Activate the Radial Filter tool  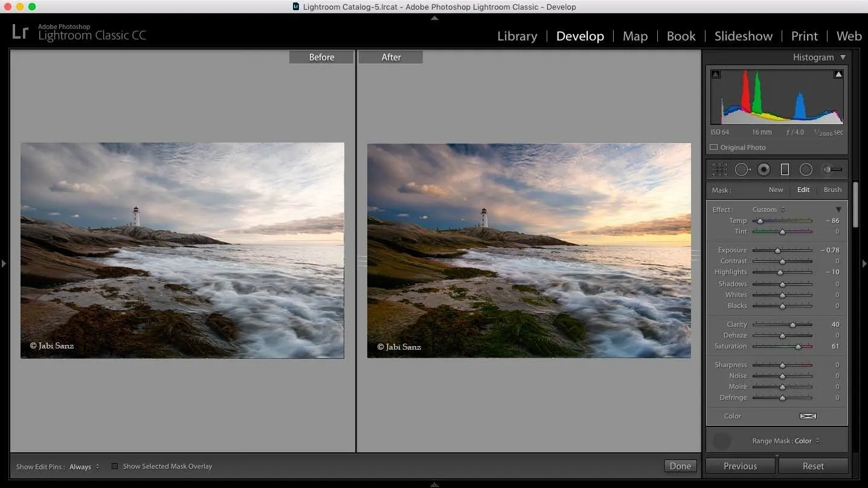[x=806, y=170]
